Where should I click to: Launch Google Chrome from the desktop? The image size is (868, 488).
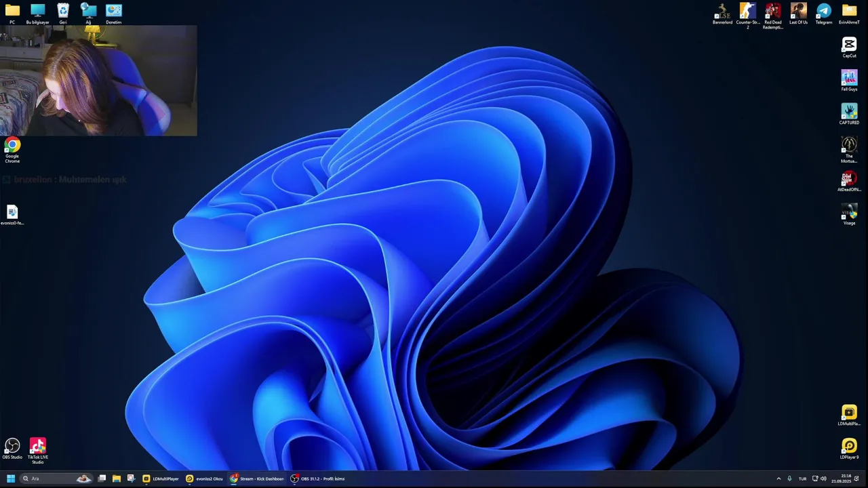pos(12,150)
